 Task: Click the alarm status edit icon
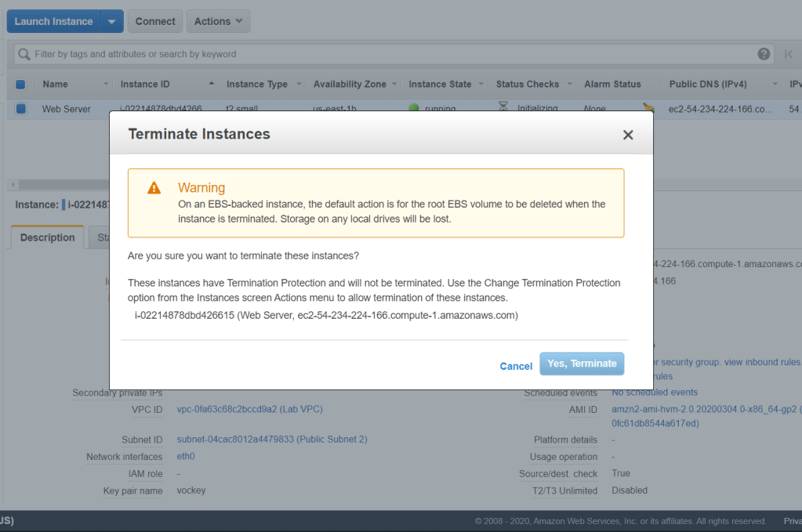(648, 107)
